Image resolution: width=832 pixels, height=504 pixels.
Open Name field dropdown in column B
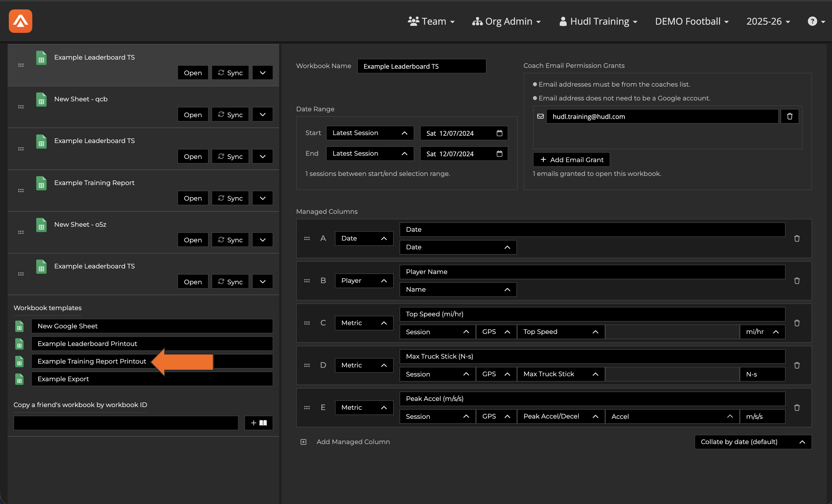tap(458, 290)
